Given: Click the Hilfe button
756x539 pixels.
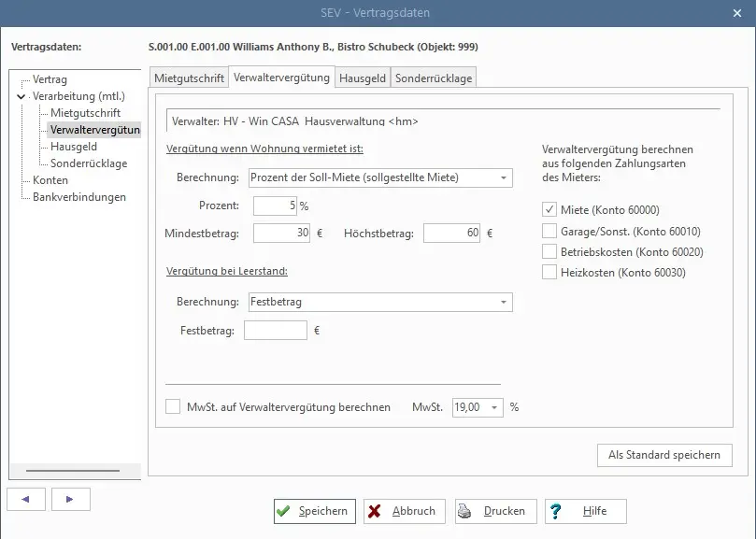Looking at the screenshot, I should point(586,511).
